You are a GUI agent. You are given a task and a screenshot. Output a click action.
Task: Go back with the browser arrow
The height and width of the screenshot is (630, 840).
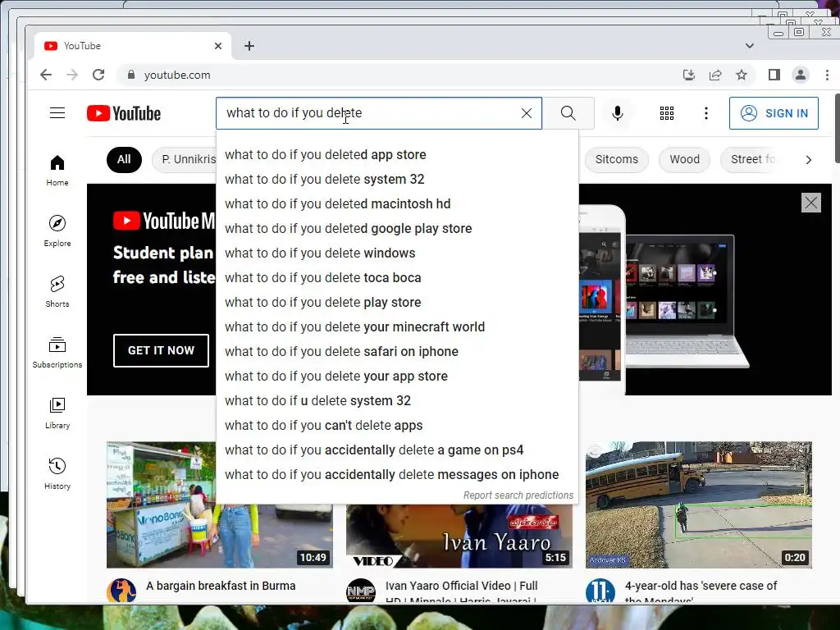pos(46,75)
